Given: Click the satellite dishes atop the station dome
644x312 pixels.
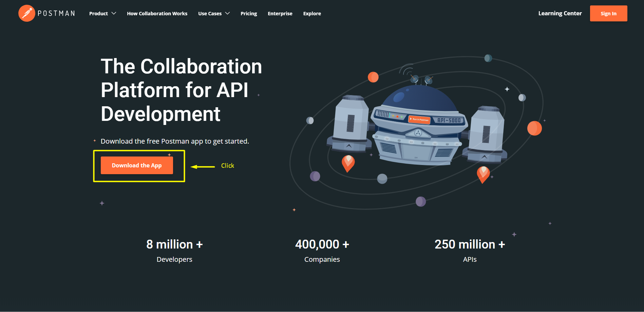Looking at the screenshot, I should point(421,79).
